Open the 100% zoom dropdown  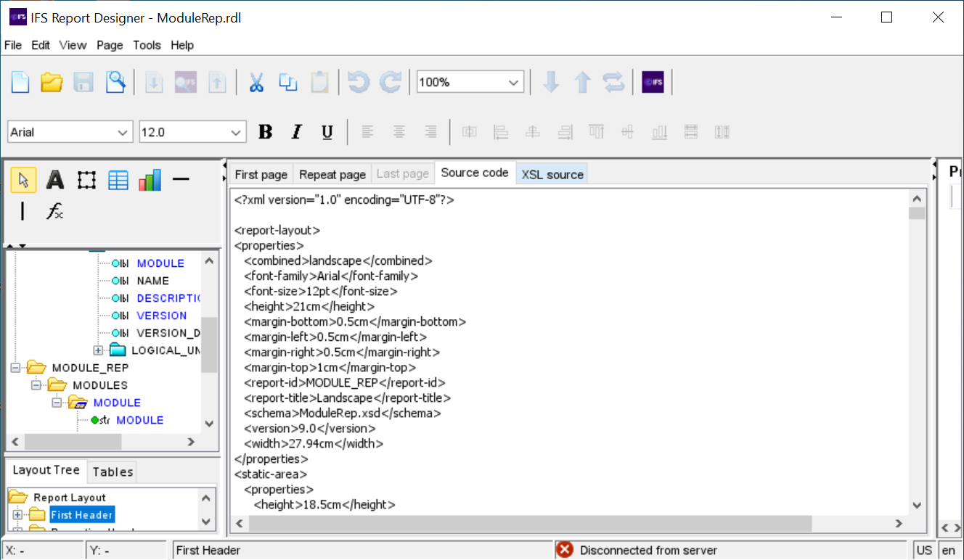tap(514, 83)
